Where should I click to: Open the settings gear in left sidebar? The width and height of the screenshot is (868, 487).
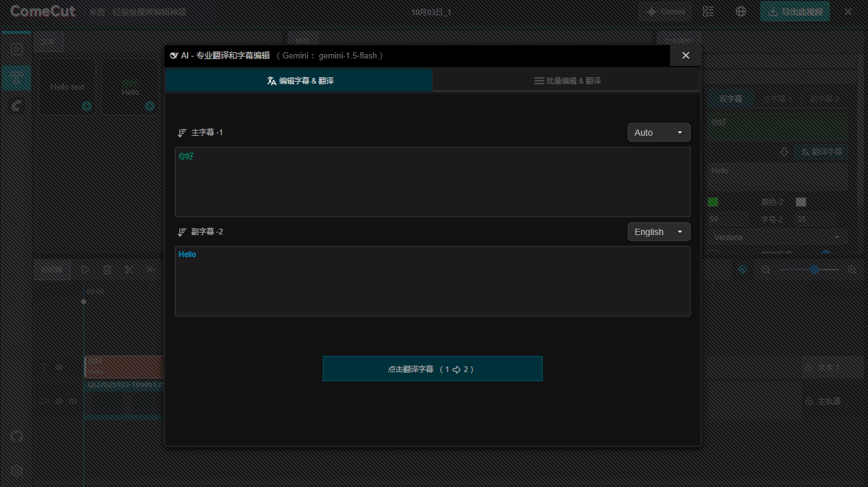[17, 471]
